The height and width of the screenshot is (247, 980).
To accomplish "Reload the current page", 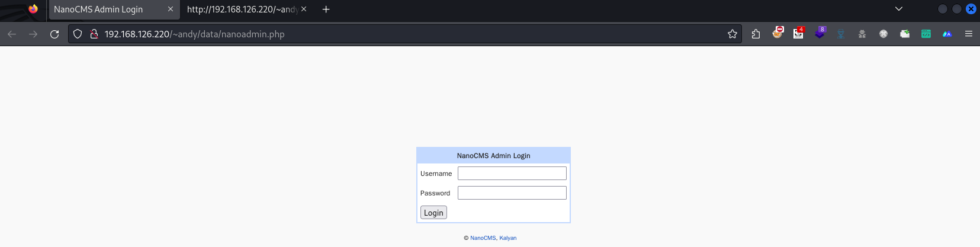I will tap(54, 34).
